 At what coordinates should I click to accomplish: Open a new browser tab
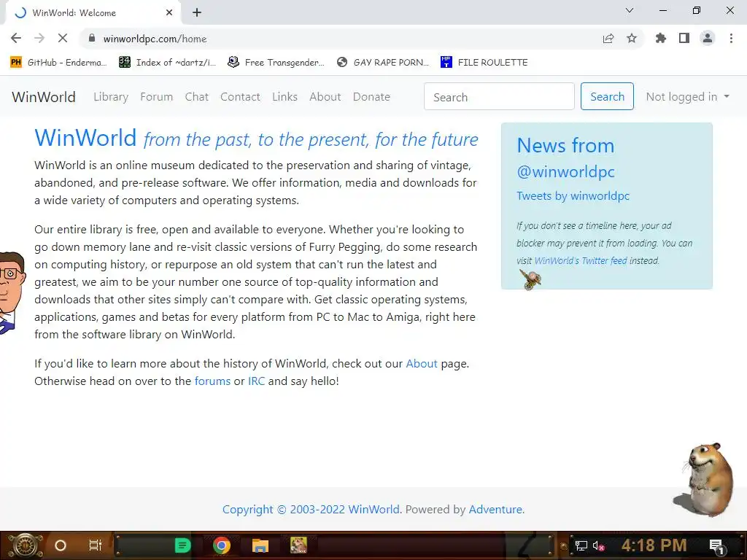click(197, 13)
